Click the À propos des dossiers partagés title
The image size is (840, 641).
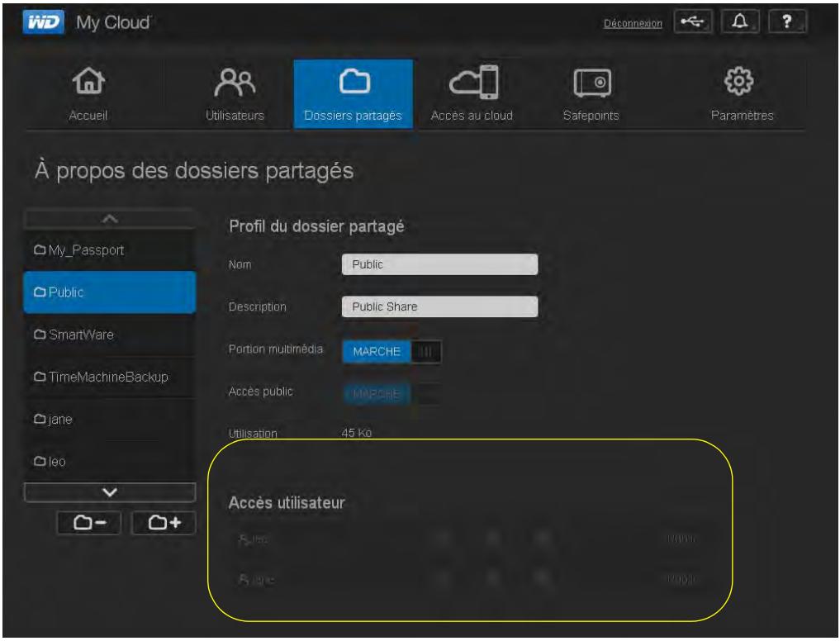pyautogui.click(x=194, y=171)
